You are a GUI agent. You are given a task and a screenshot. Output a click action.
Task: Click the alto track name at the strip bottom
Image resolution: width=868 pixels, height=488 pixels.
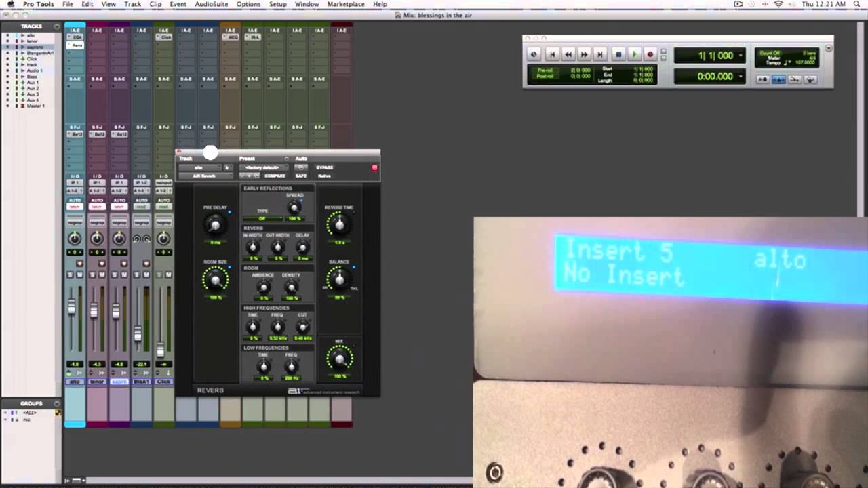75,382
